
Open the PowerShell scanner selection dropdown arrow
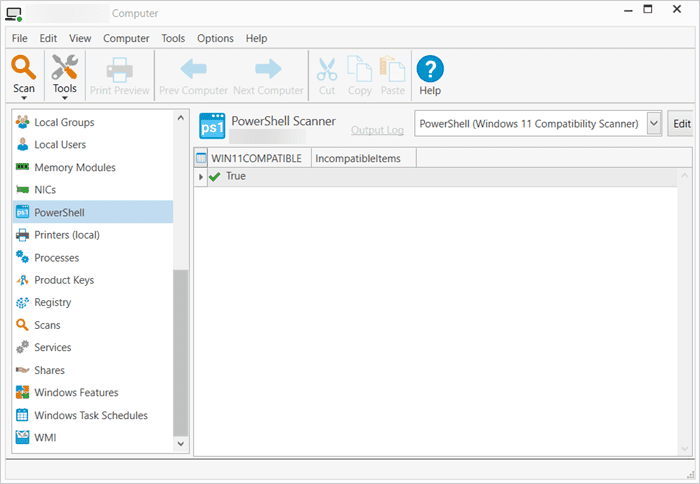click(654, 123)
